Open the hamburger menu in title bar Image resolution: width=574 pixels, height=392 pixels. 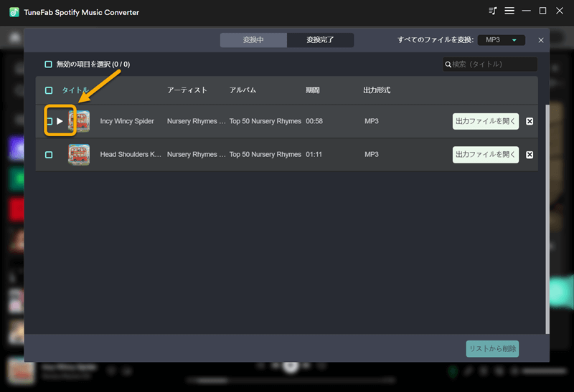coord(509,11)
